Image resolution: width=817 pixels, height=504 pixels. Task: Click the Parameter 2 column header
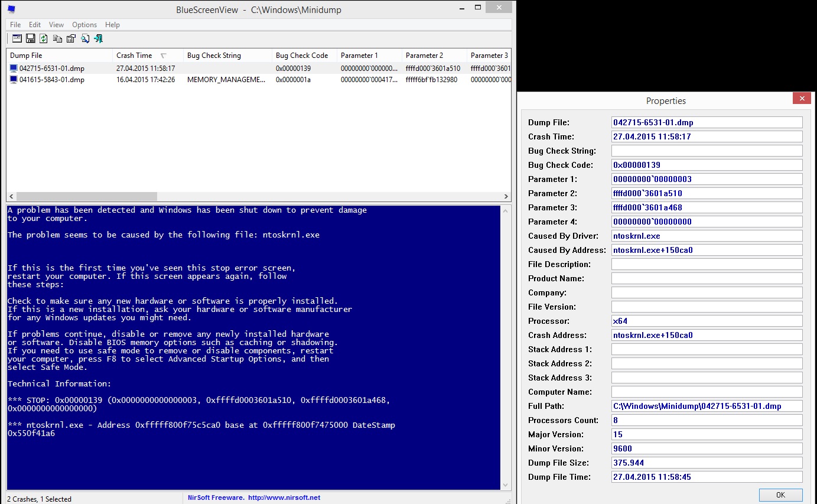[x=434, y=56]
